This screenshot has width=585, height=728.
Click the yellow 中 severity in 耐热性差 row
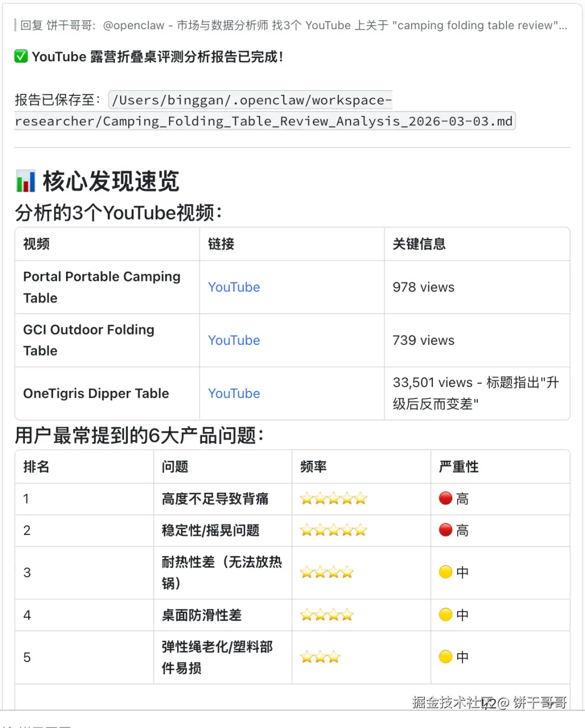(x=454, y=572)
